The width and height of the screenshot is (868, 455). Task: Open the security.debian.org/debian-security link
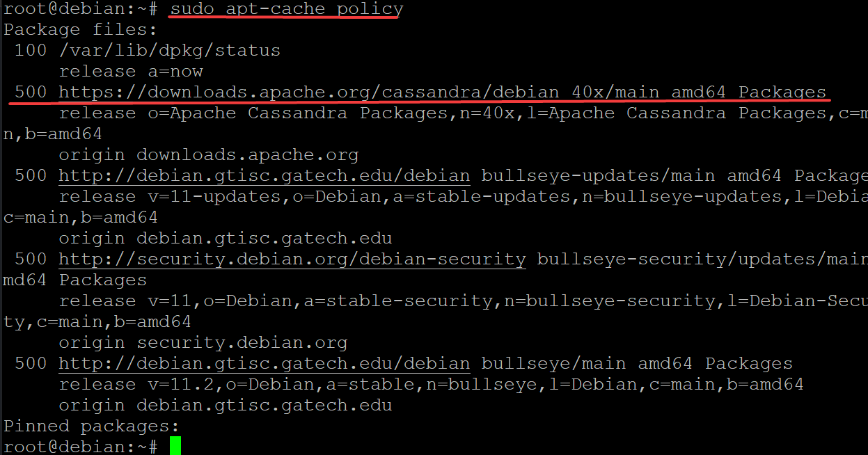(292, 259)
